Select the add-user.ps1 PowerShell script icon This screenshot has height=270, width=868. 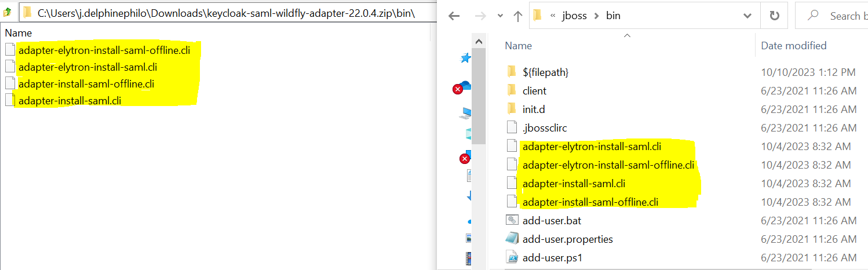coord(512,257)
